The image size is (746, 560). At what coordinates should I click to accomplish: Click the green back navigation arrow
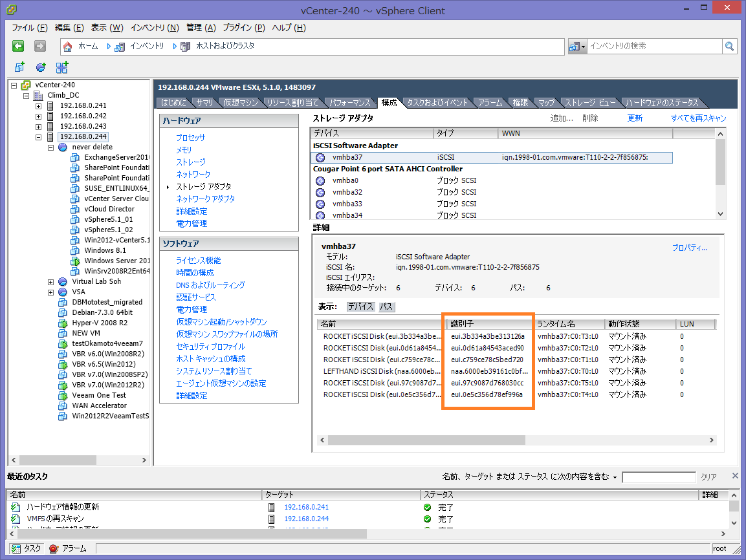coord(18,46)
